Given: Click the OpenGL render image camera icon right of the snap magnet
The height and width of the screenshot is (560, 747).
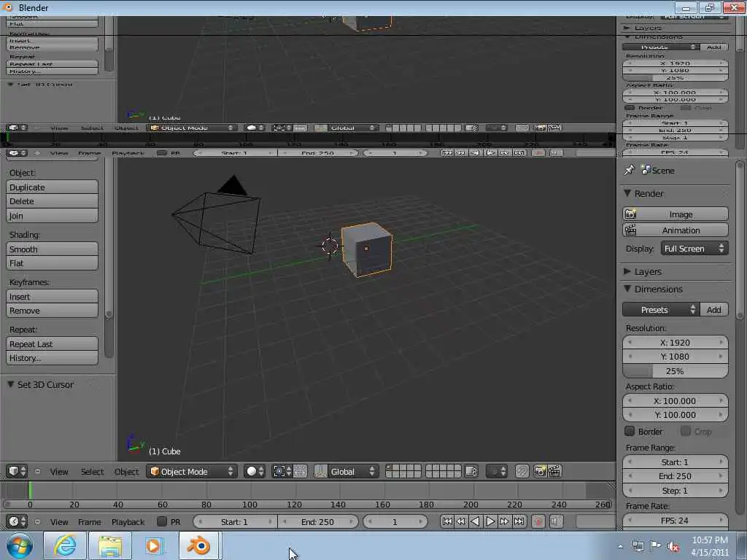Looking at the screenshot, I should (x=540, y=472).
